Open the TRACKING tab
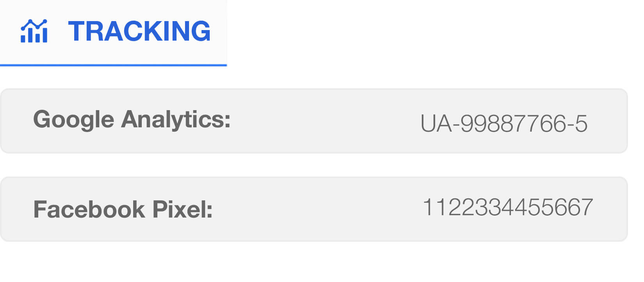The height and width of the screenshot is (282, 644). [113, 33]
